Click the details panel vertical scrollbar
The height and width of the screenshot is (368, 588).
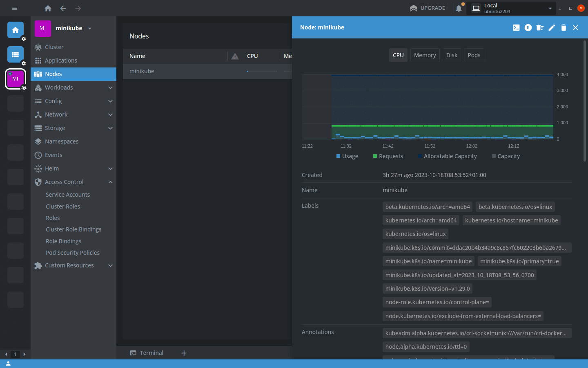tap(585, 101)
